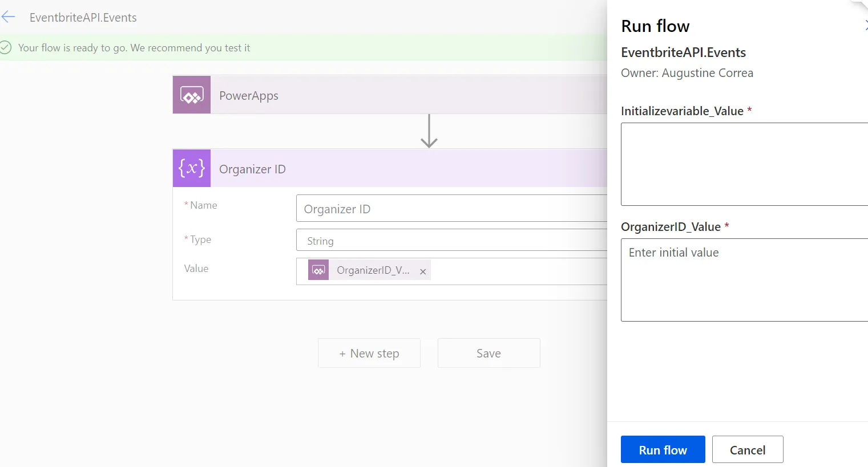The image size is (868, 467).
Task: Click the Value field empty area
Action: point(514,271)
